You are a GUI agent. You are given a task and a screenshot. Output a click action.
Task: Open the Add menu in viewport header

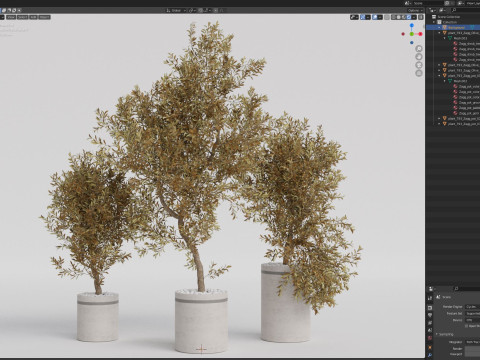33,17
